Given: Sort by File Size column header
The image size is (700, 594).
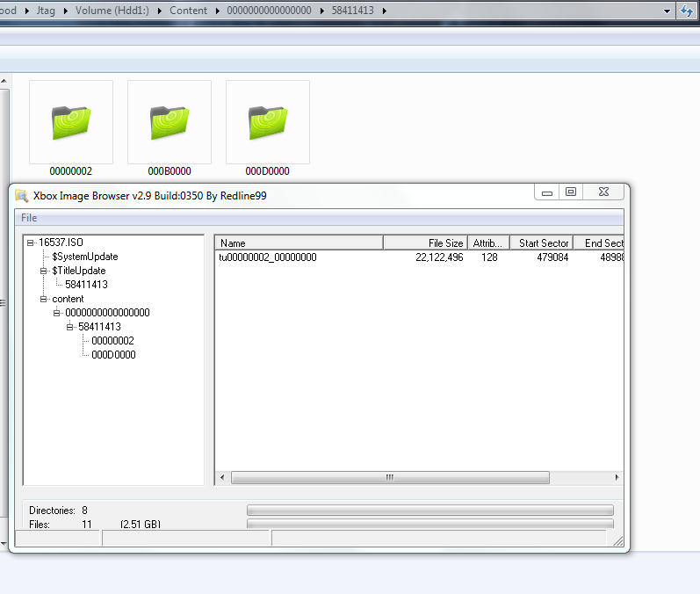Looking at the screenshot, I should pyautogui.click(x=425, y=243).
